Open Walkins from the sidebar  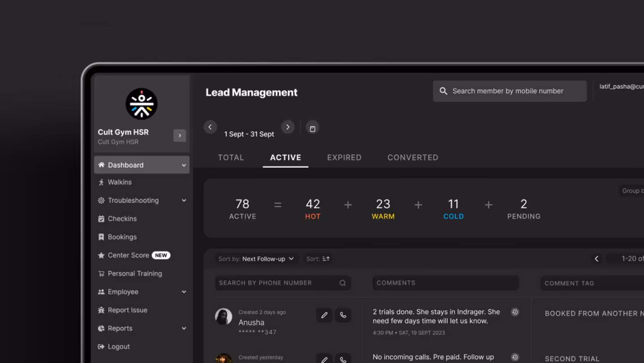[119, 182]
